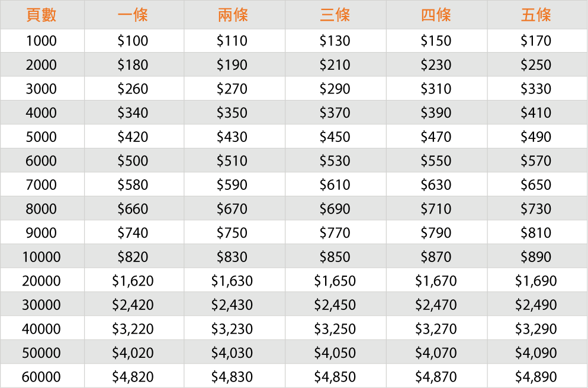Click the $490 price in 五條 column
The height and width of the screenshot is (388, 588).
(x=536, y=137)
